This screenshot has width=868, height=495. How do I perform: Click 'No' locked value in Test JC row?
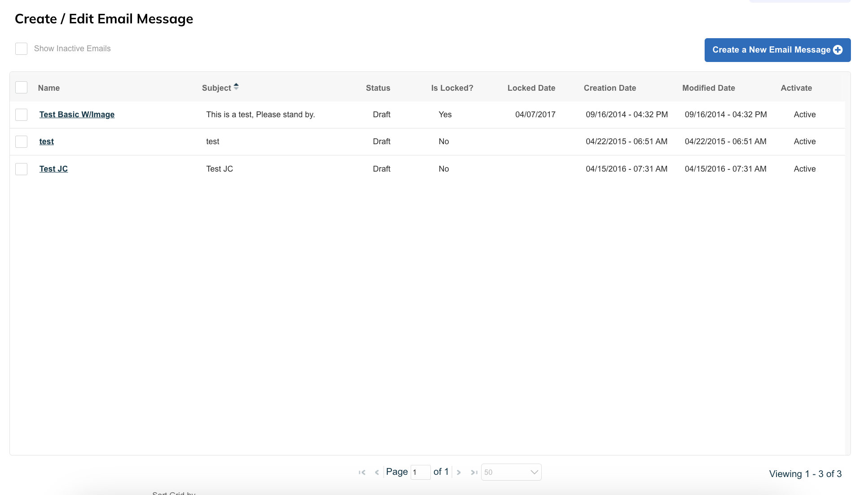pyautogui.click(x=443, y=169)
